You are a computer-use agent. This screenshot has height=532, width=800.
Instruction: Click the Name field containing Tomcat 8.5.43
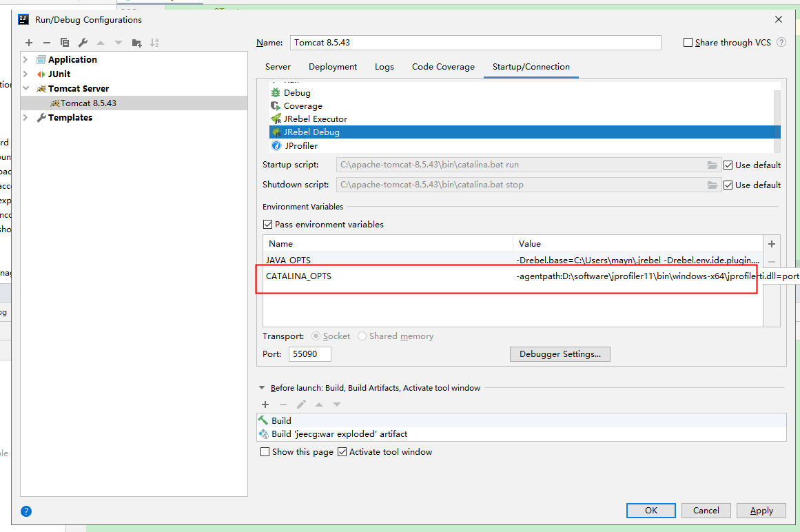point(475,42)
